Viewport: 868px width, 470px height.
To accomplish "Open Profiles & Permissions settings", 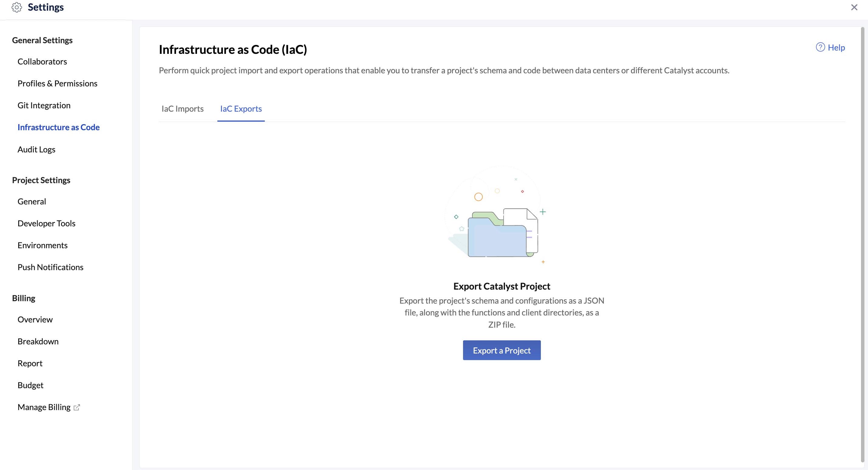I will [57, 83].
